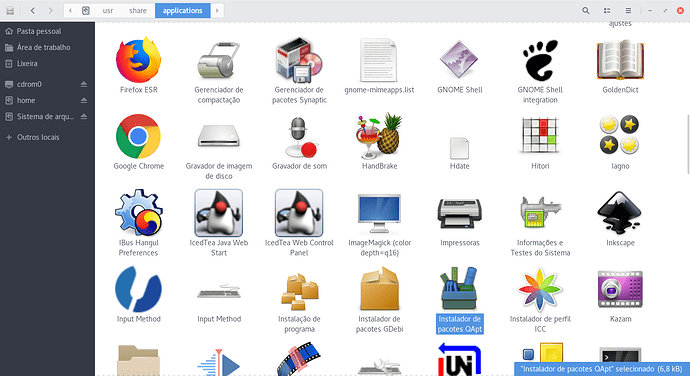Screen dimensions: 690x376
Task: Select the Impressoras printer icon
Action: coord(459,213)
